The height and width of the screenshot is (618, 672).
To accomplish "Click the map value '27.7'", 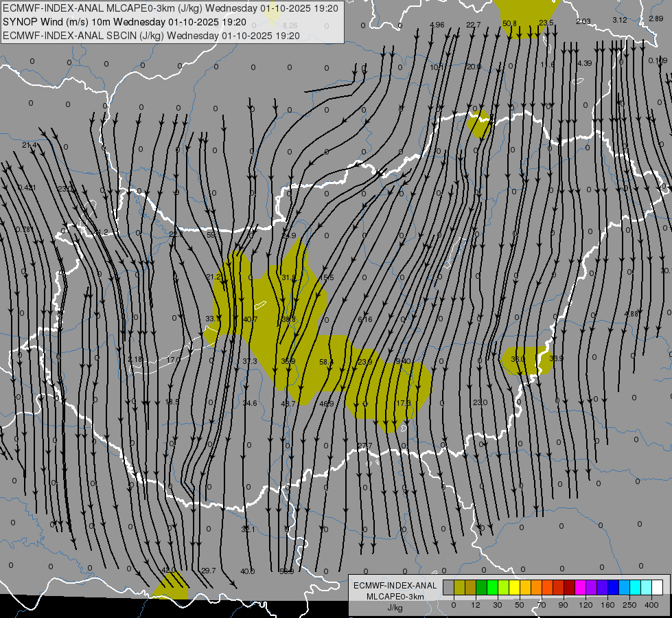I will coord(364,446).
